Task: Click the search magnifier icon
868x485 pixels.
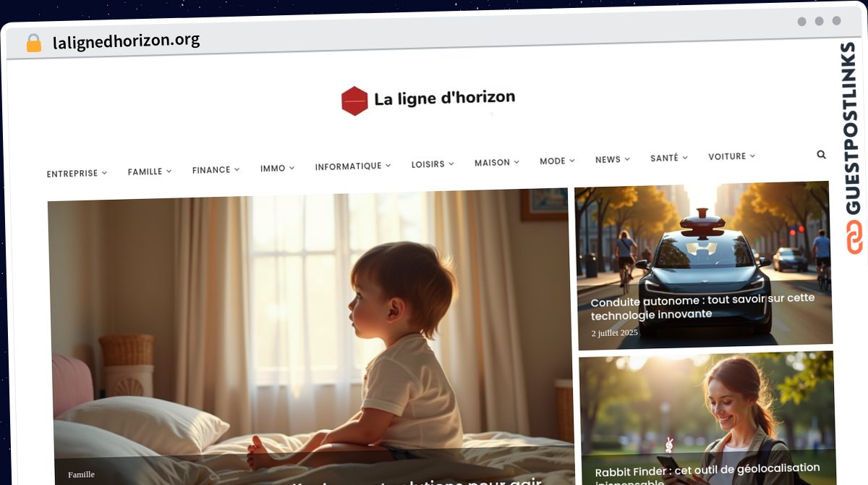Action: [821, 154]
